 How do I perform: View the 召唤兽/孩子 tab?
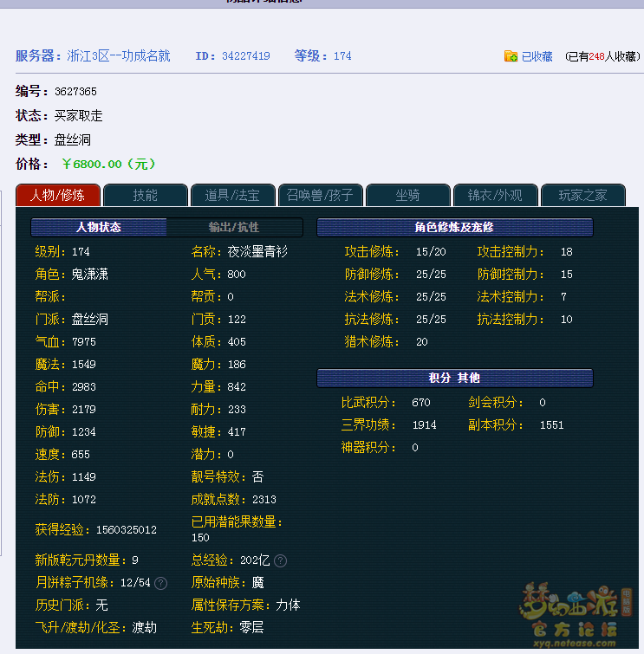pos(320,195)
